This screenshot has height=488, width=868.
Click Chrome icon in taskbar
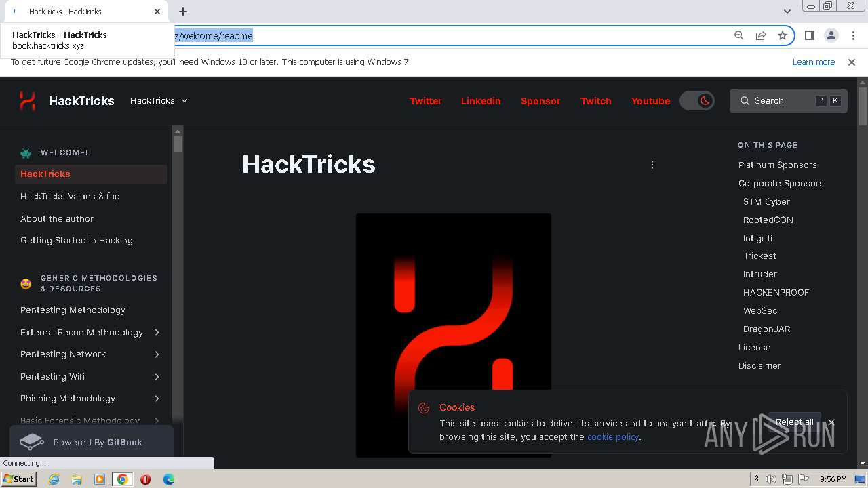pos(123,479)
